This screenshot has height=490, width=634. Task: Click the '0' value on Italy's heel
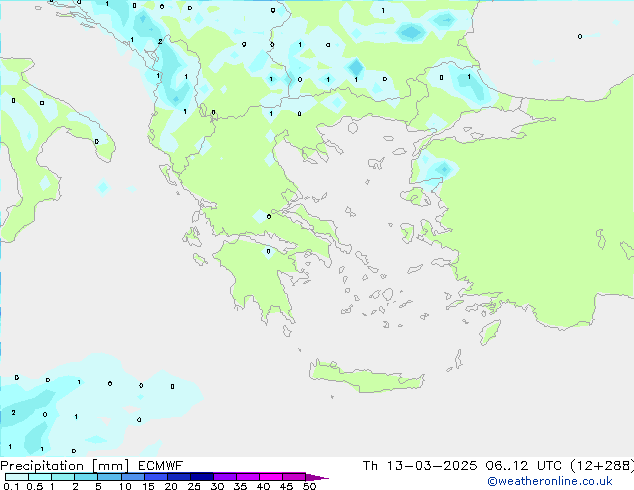point(96,142)
